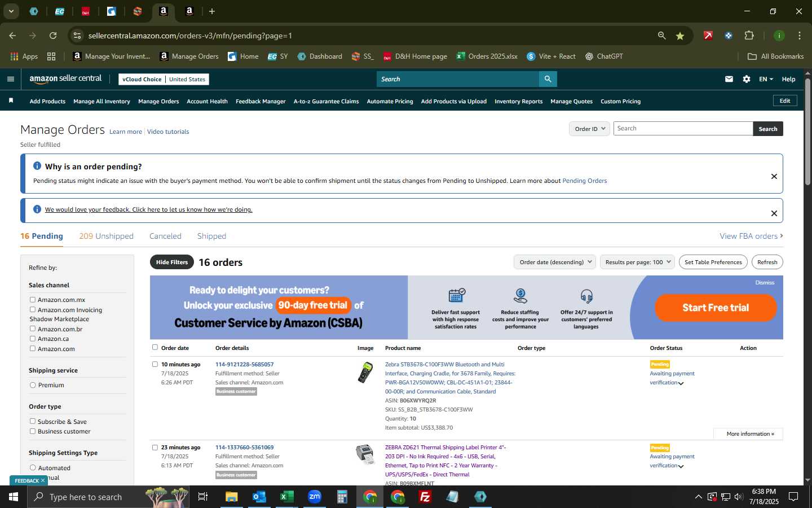
Task: Check the Amazon.com.mx sales channel filter
Action: [33, 300]
